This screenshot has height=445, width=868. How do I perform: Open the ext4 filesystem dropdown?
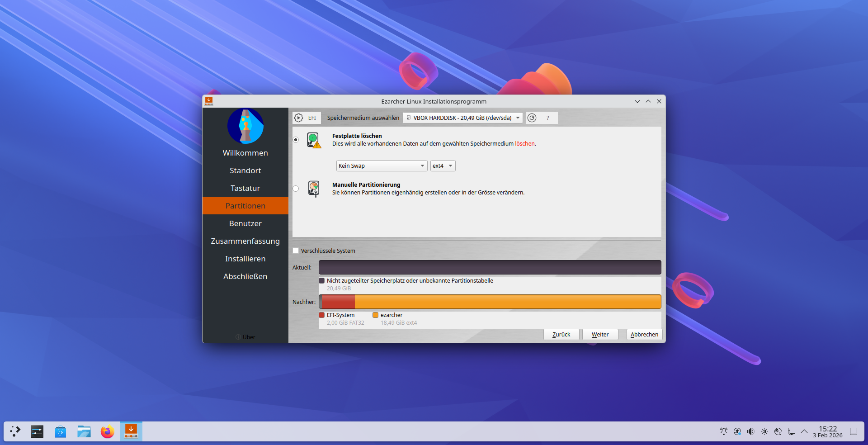tap(443, 166)
